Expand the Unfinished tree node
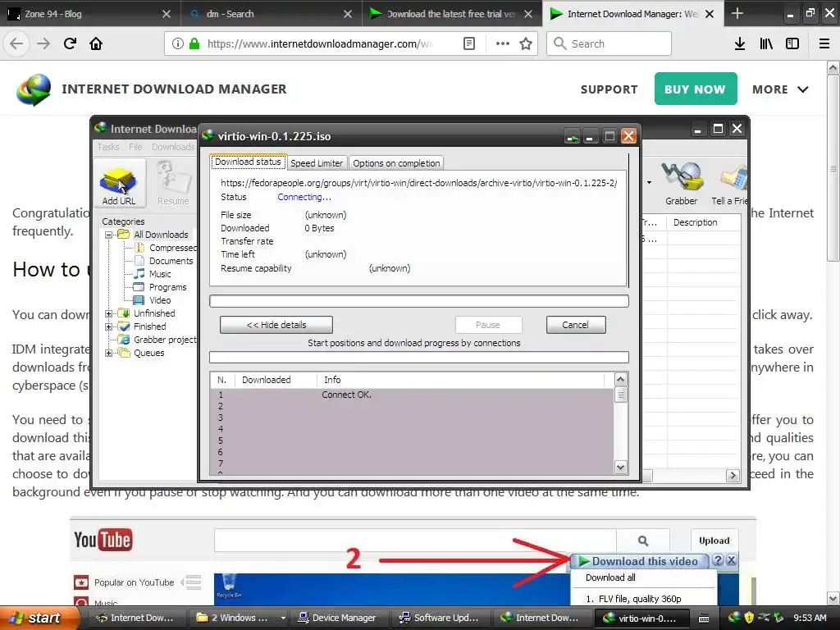840x630 pixels. (109, 313)
